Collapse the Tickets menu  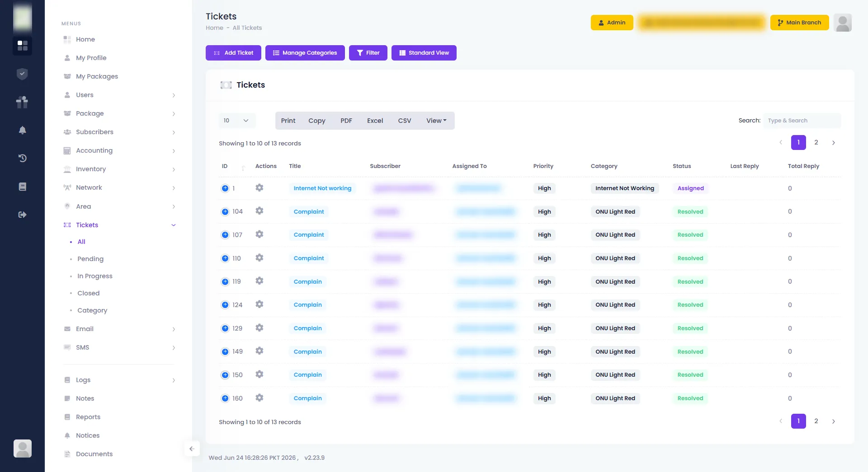tap(119, 225)
